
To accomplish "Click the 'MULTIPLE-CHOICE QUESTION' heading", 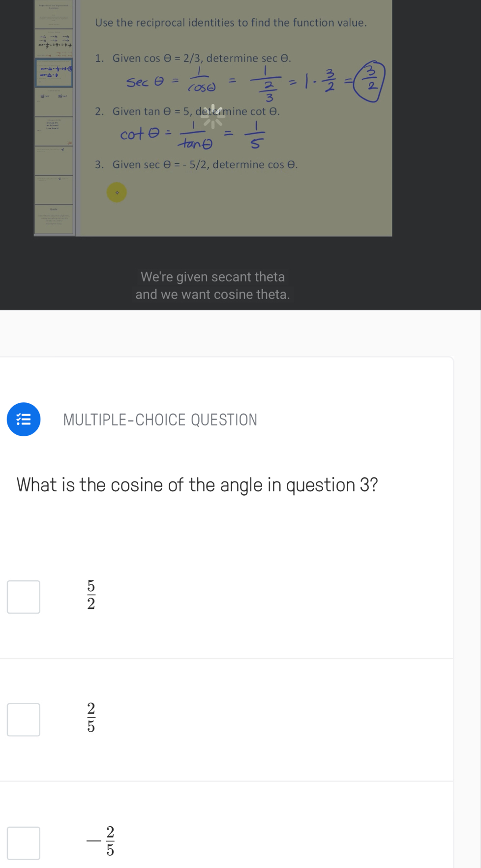I will pyautogui.click(x=160, y=419).
